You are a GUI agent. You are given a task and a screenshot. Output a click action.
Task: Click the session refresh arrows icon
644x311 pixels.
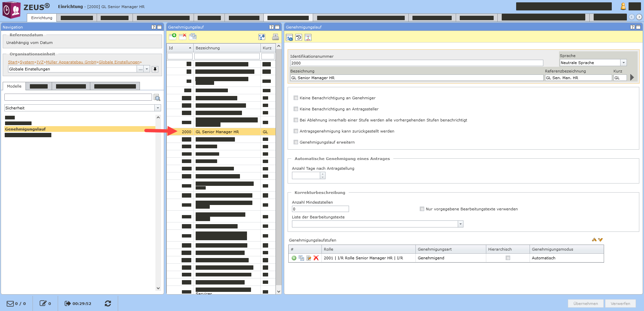click(x=108, y=303)
